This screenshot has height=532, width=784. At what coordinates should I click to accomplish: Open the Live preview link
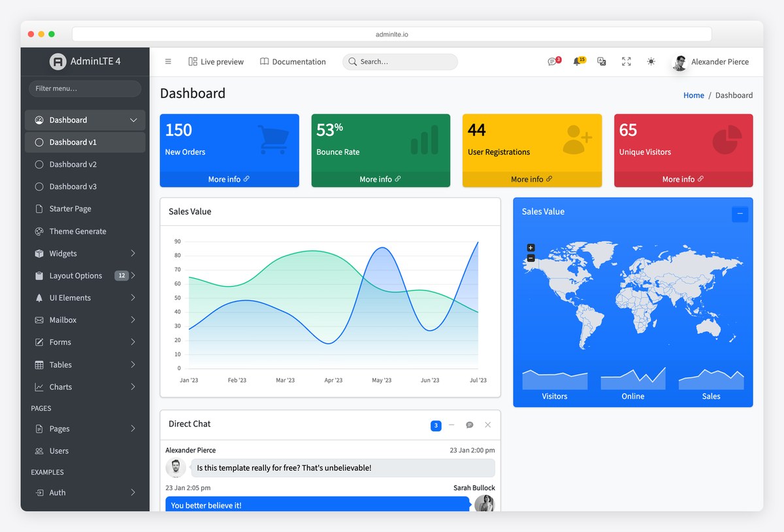point(216,61)
